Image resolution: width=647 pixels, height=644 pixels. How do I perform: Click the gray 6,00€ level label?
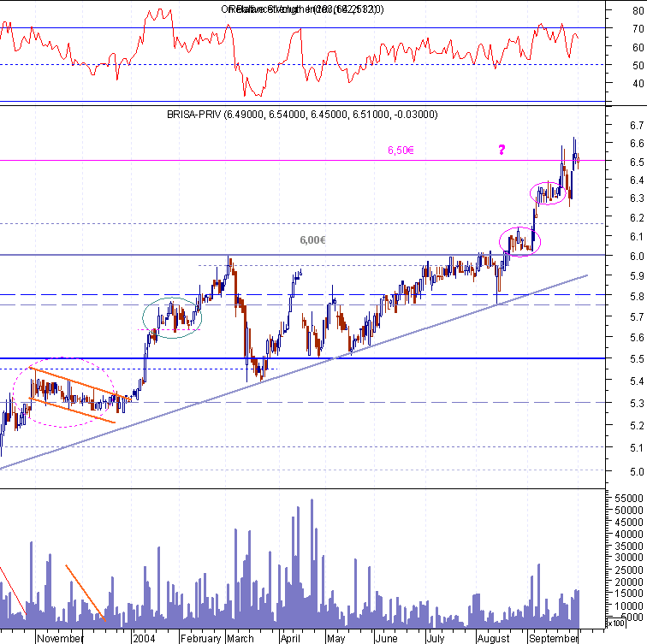point(312,240)
